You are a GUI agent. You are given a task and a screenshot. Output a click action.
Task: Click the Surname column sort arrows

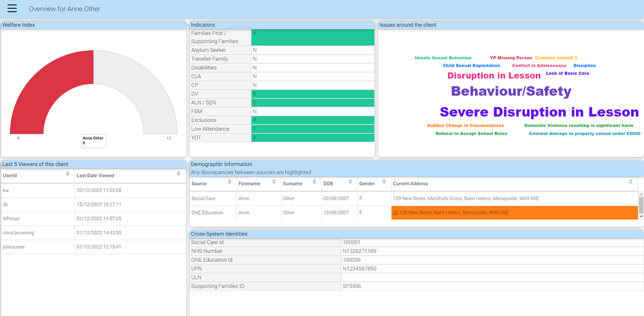315,183
